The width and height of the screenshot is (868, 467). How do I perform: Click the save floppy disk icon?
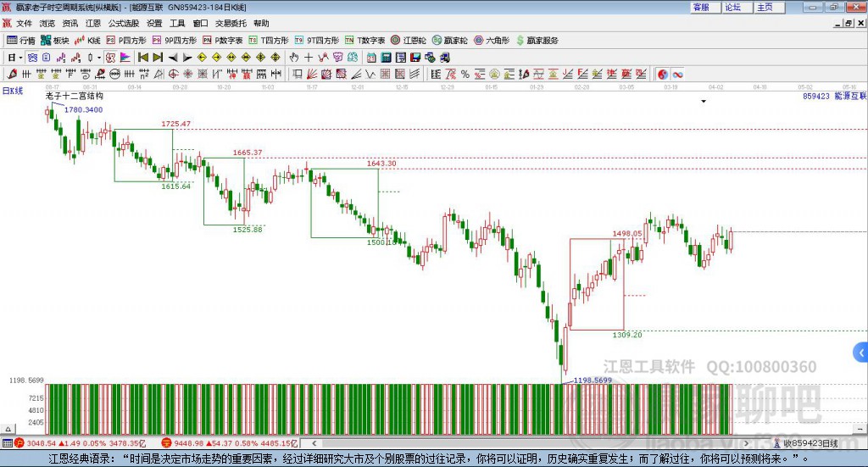tap(415, 58)
